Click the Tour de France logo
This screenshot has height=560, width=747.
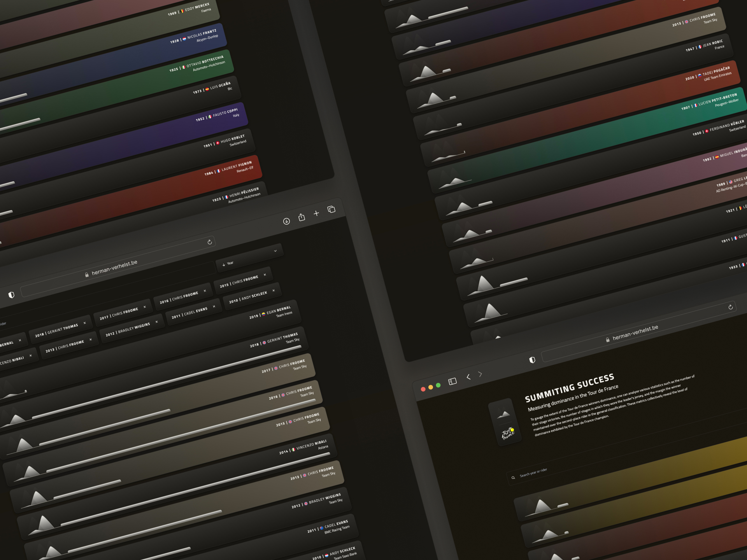tap(508, 433)
